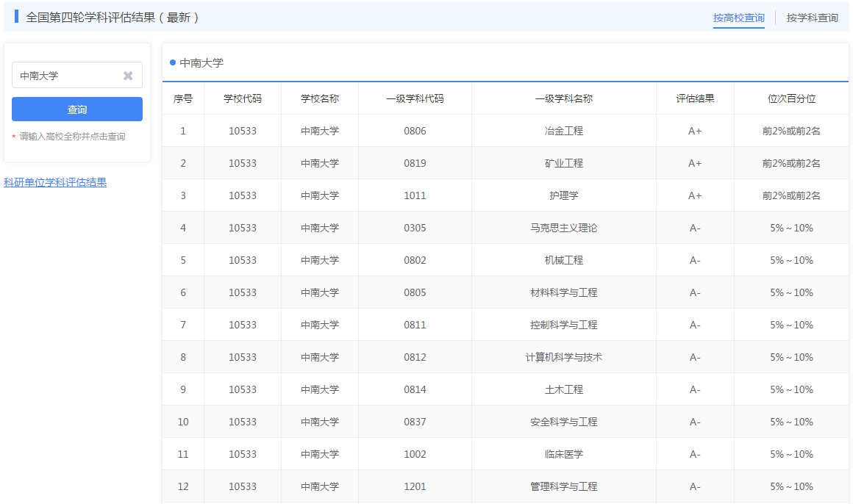Click inside the university name input field
The width and height of the screenshot is (853, 504).
pyautogui.click(x=70, y=74)
